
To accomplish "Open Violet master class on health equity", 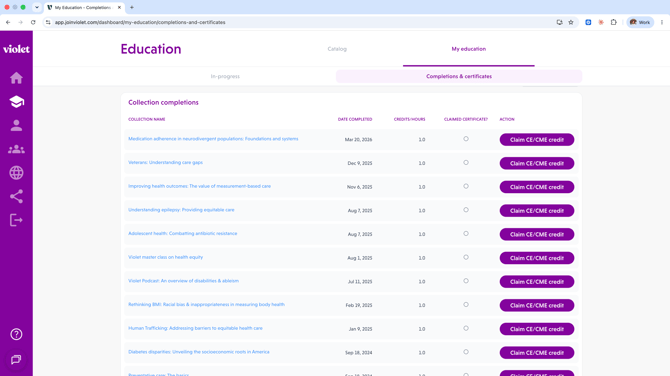I will pyautogui.click(x=165, y=257).
